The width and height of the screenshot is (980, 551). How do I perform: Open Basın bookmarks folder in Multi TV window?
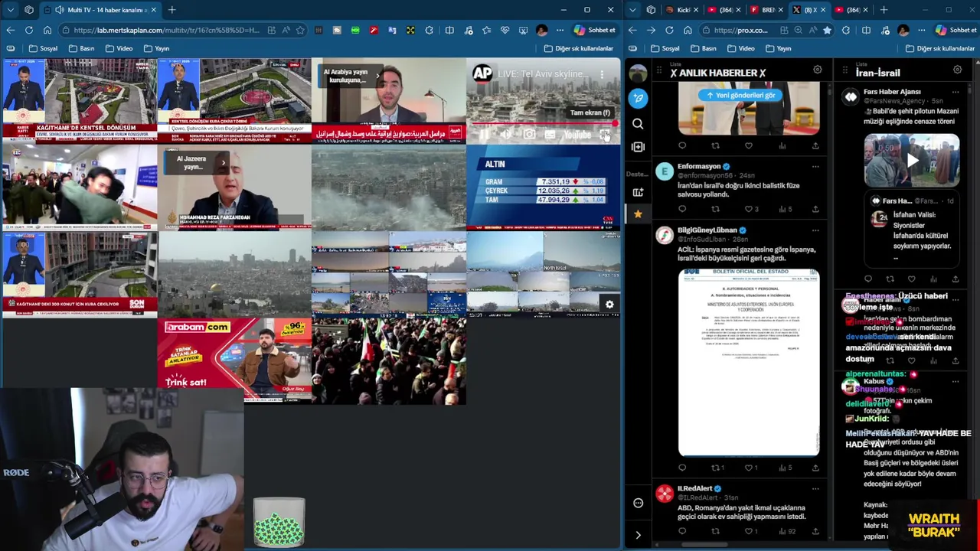[82, 48]
